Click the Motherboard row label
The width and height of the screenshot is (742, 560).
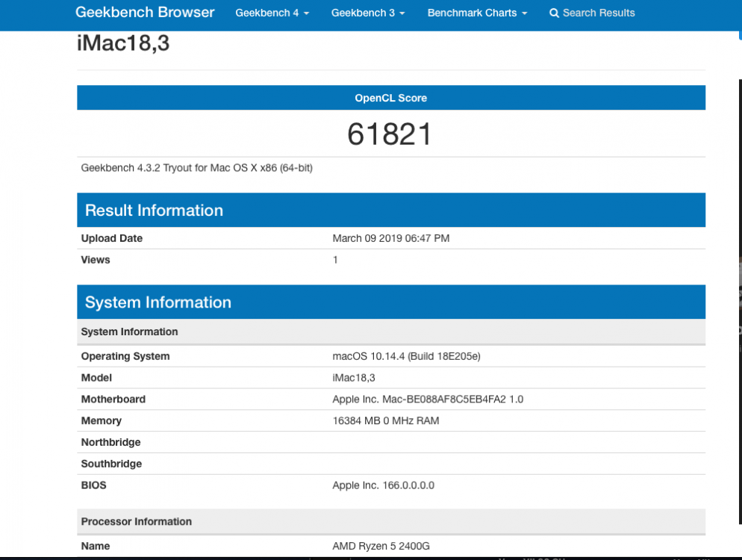tap(113, 399)
